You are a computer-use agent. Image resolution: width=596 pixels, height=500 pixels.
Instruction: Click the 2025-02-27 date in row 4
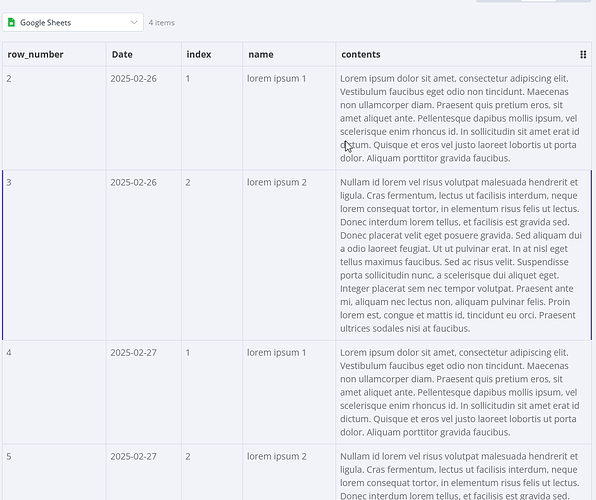coord(133,353)
